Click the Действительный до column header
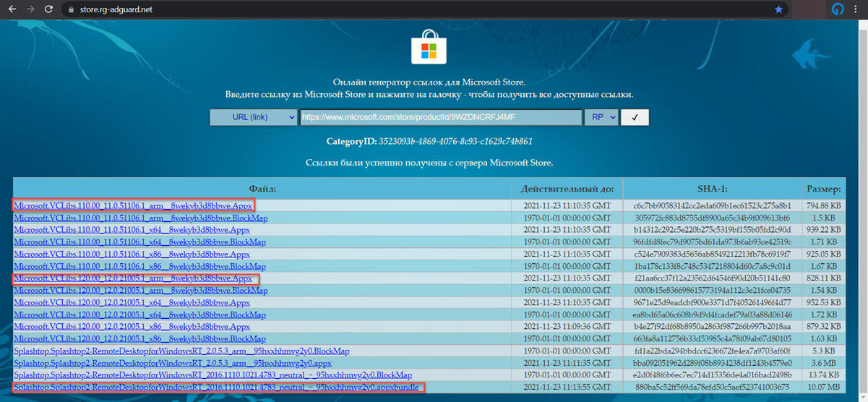The height and width of the screenshot is (402, 868). click(x=567, y=189)
